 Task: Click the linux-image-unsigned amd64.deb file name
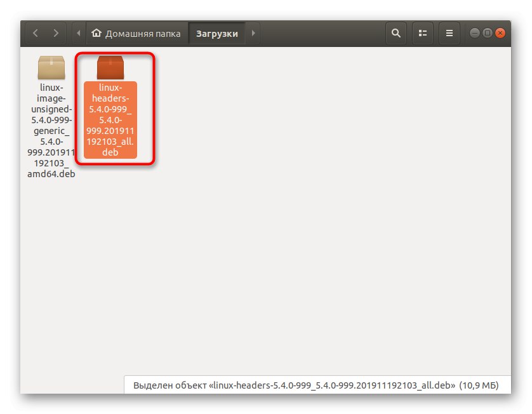[51, 131]
